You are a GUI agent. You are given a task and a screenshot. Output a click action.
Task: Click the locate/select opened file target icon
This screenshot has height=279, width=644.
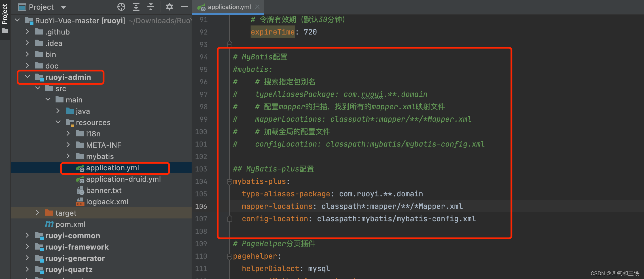[121, 7]
